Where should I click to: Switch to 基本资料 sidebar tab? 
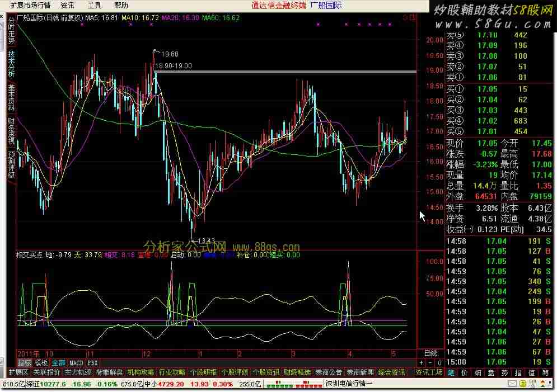click(11, 97)
